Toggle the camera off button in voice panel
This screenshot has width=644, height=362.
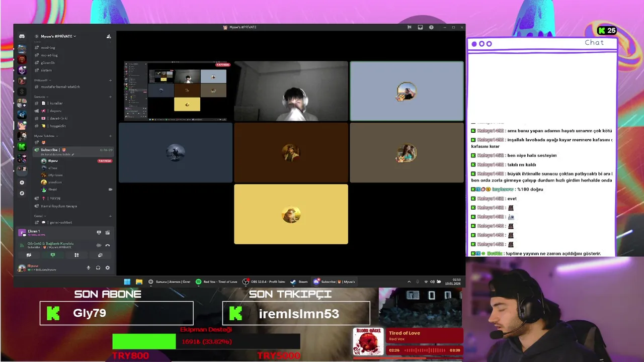(x=29, y=255)
